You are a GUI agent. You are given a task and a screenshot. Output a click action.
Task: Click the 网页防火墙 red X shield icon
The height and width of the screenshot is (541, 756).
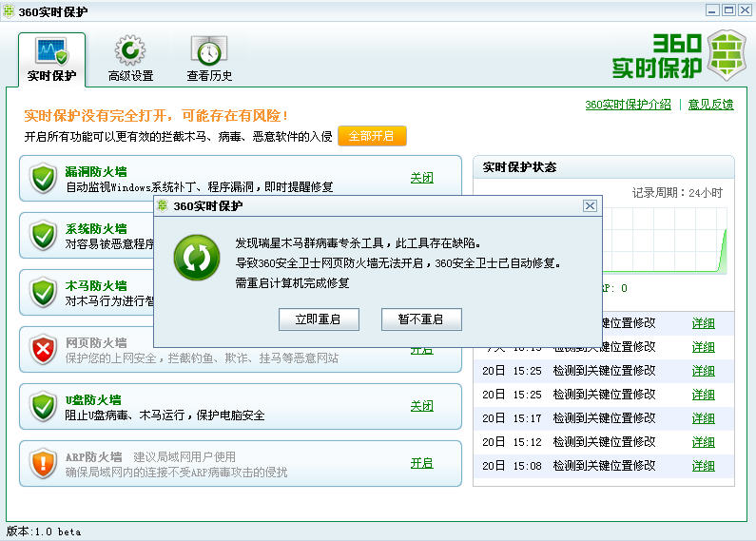point(44,350)
